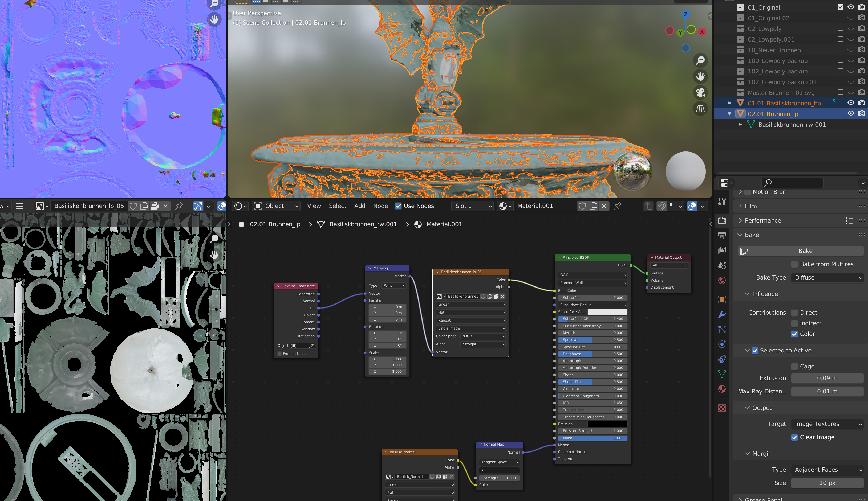Expand the Performance panel
The image size is (868, 501).
(763, 220)
